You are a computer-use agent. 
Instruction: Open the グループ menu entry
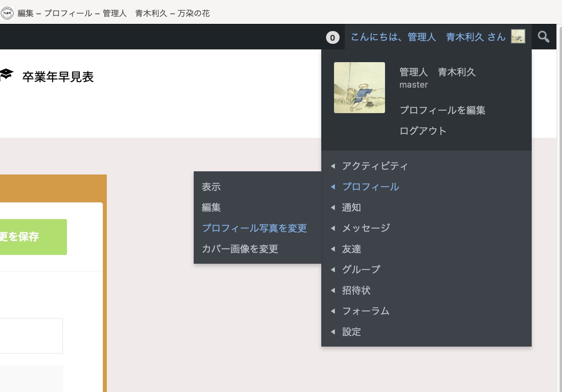(x=361, y=270)
